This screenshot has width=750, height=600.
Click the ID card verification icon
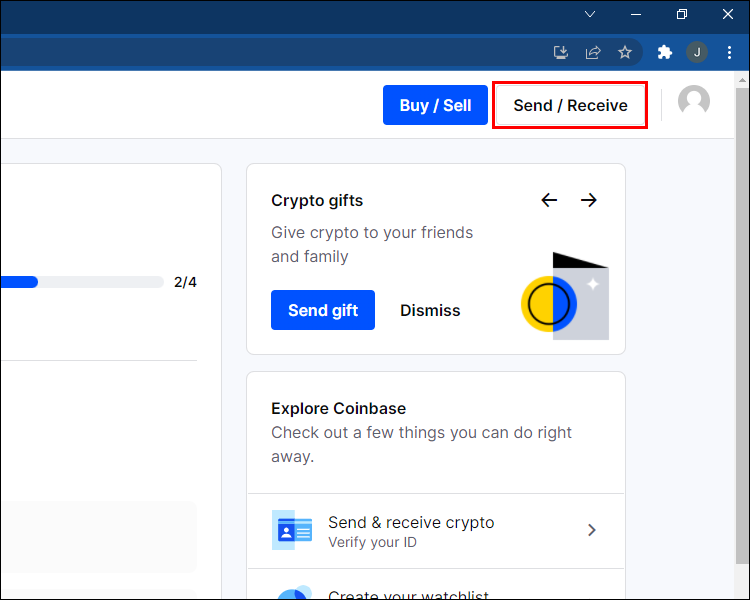[292, 530]
